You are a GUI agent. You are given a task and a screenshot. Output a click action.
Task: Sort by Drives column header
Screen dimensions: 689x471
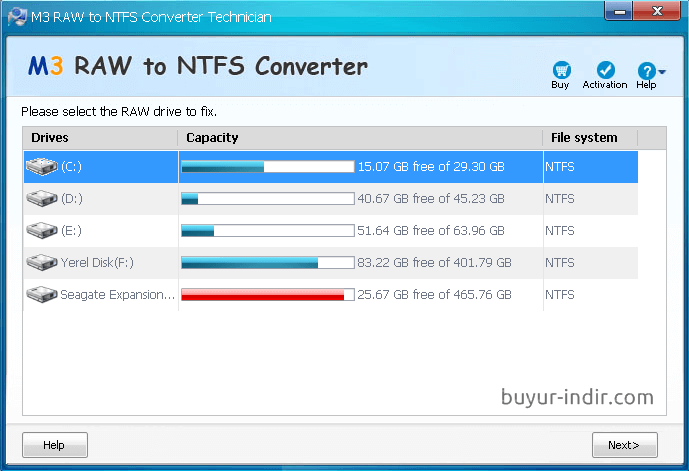click(100, 138)
